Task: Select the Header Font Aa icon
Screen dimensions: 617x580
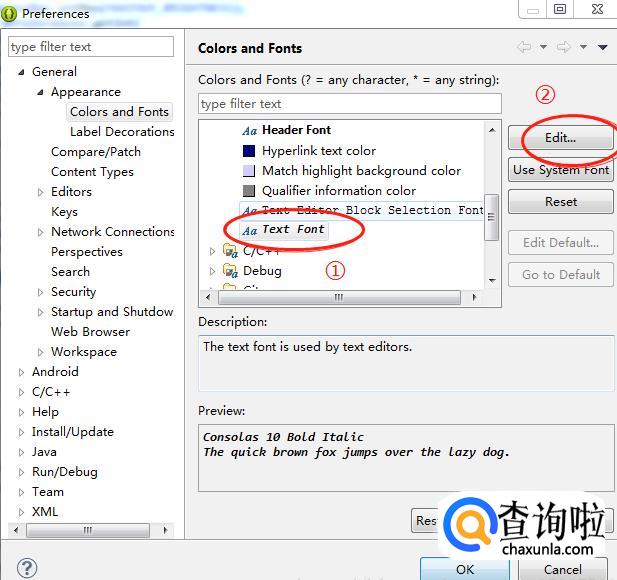Action: [x=249, y=131]
